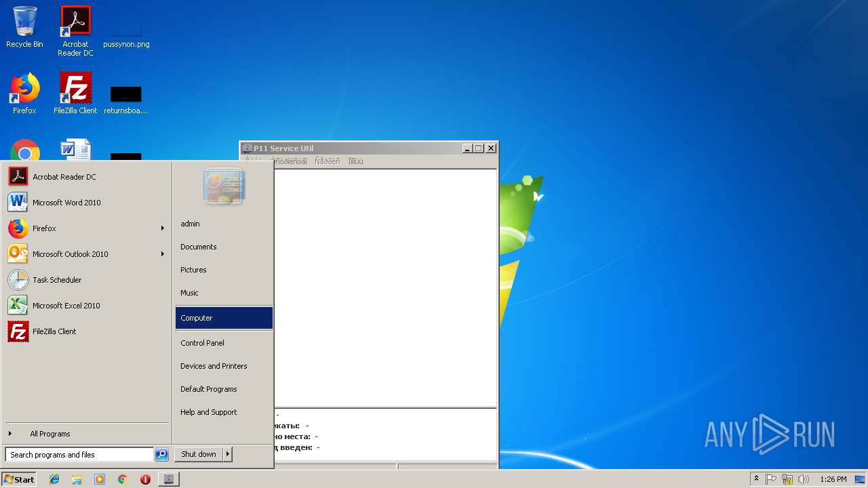Expand the Microsoft Outlook 2010 jump list arrow
The width and height of the screenshot is (868, 488).
point(163,254)
